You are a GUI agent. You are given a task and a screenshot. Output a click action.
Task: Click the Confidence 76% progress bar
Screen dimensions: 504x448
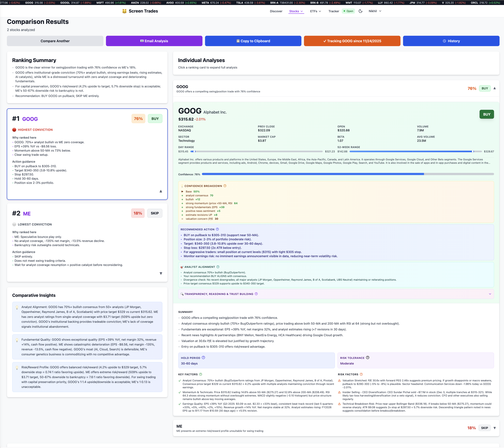pyautogui.click(x=348, y=174)
